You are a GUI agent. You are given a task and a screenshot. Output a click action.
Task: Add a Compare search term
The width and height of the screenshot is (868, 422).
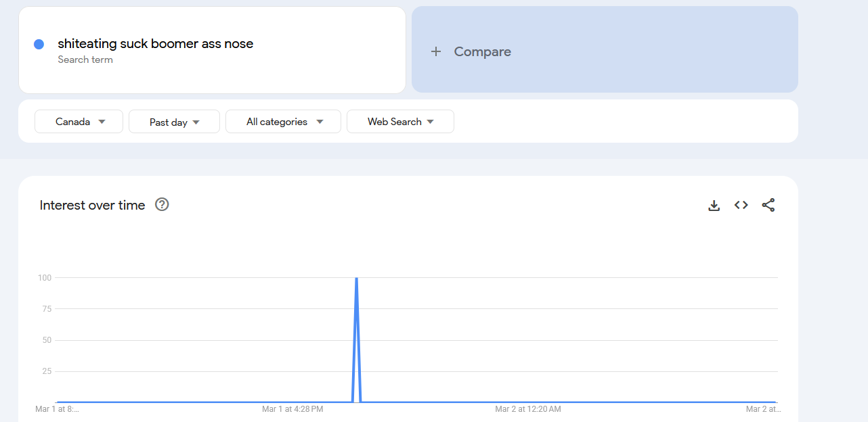click(x=605, y=49)
